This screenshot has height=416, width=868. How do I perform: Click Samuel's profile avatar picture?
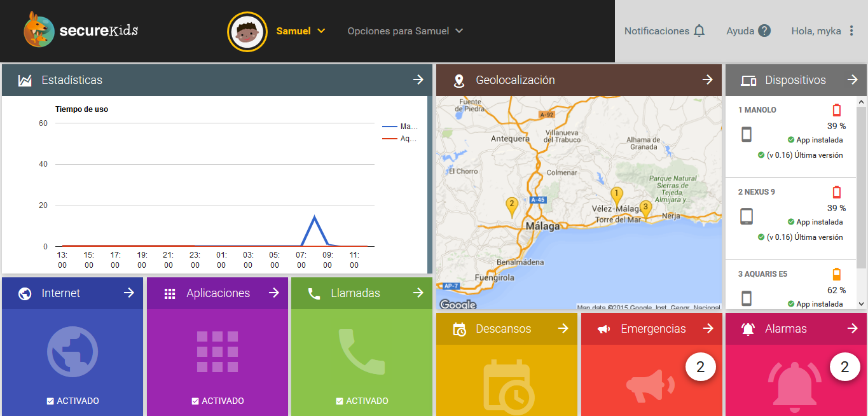(247, 31)
